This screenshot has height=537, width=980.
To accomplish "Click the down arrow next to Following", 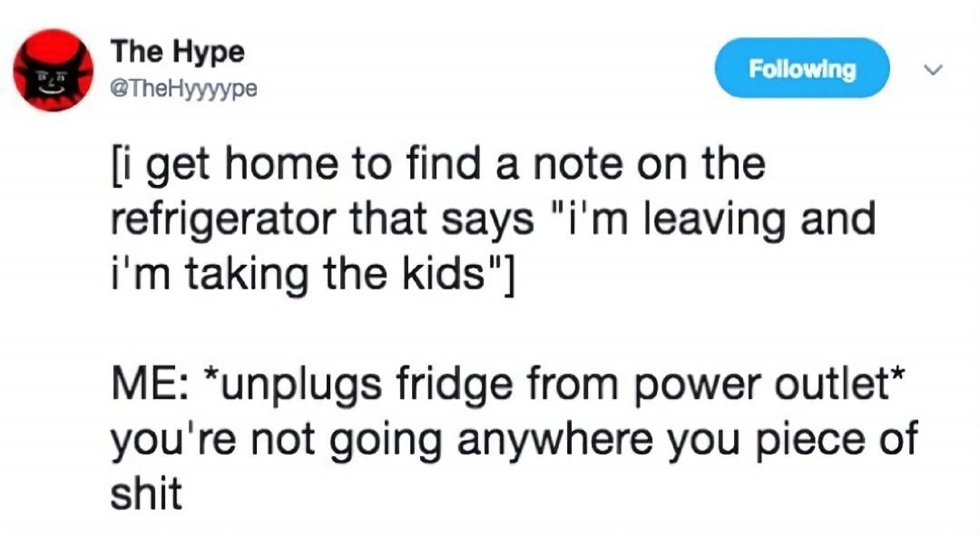I will [933, 69].
